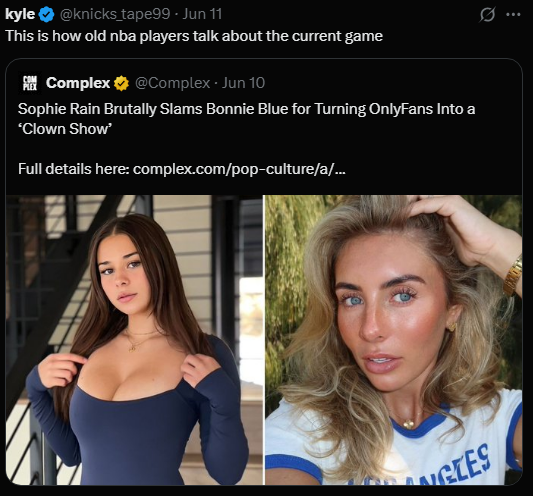
Task: Click the 'Full details here:' text
Action: [x=73, y=169]
